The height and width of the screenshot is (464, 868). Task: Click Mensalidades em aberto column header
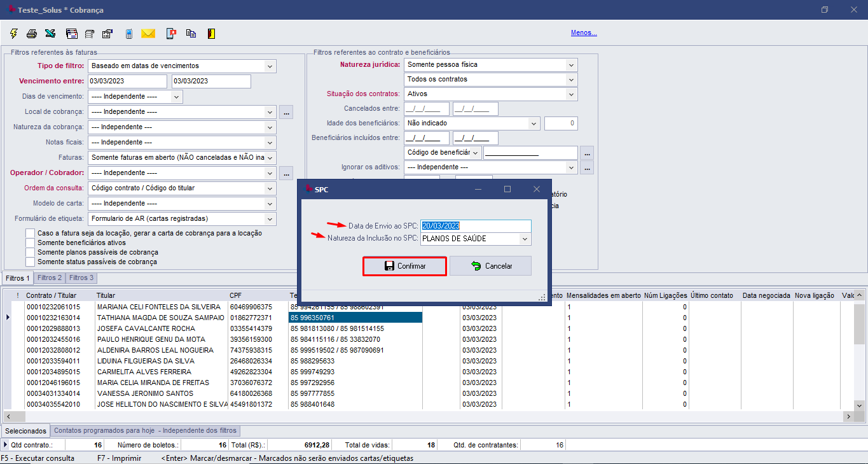(x=603, y=295)
